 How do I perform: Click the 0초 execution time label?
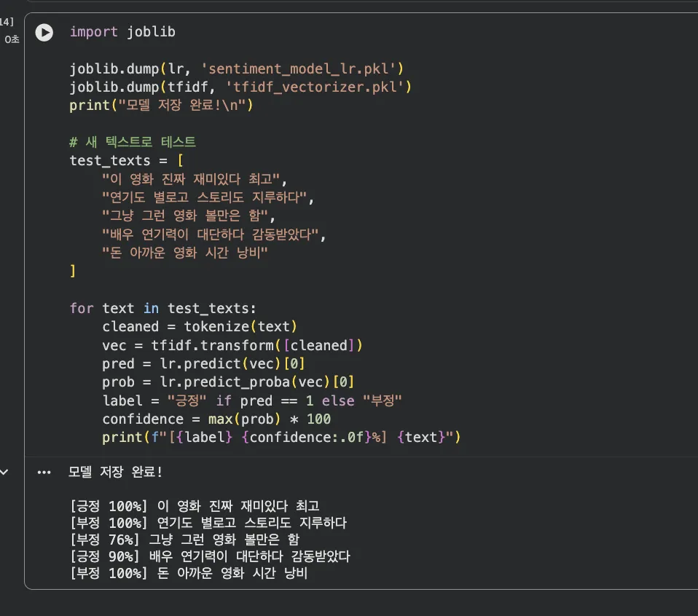tap(12, 39)
